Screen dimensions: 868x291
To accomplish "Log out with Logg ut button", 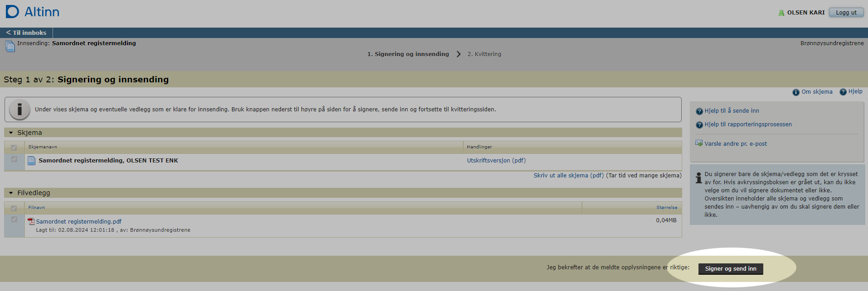I will pyautogui.click(x=846, y=13).
